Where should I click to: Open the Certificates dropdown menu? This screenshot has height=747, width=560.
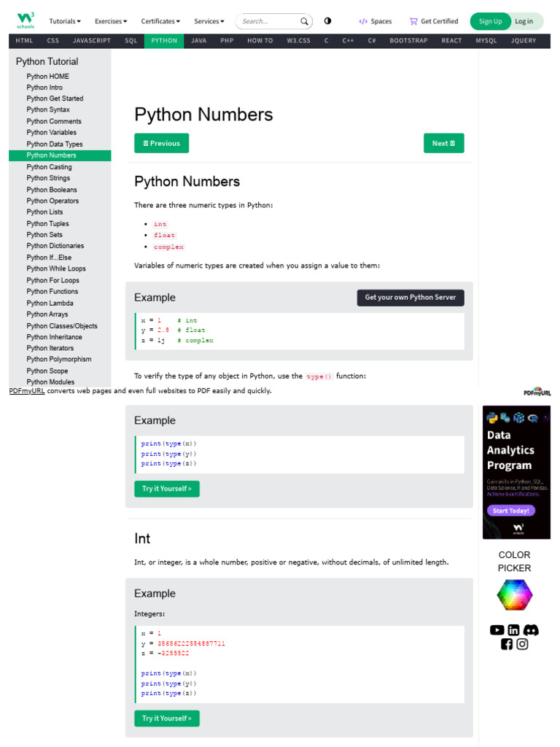160,21
